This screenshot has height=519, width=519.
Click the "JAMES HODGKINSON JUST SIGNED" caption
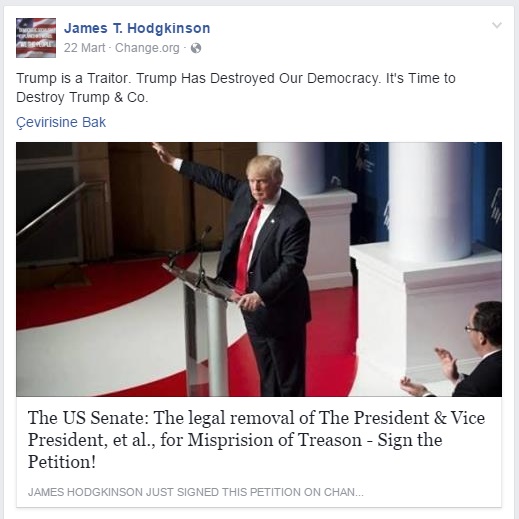tap(196, 492)
